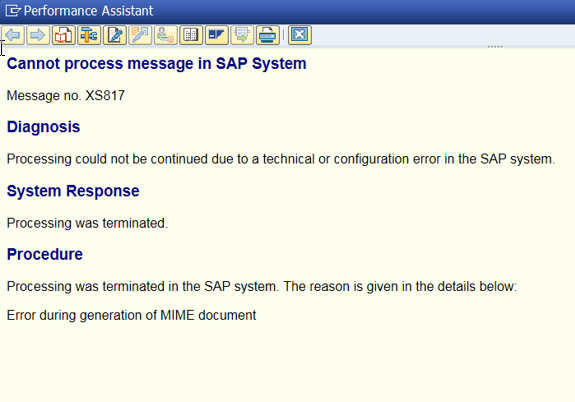Screen dimensions: 575x402
Task: Click the 'Cannot process message in SAP System' heading
Action: coord(157,63)
